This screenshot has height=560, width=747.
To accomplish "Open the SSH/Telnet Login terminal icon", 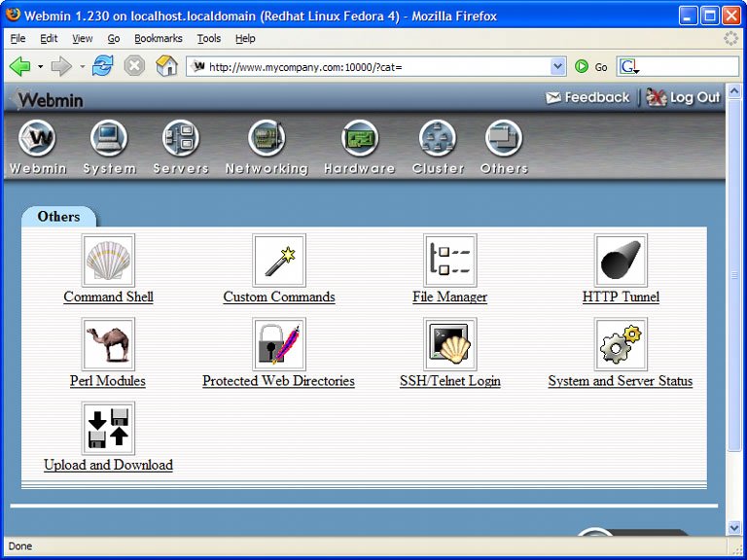I will click(449, 344).
